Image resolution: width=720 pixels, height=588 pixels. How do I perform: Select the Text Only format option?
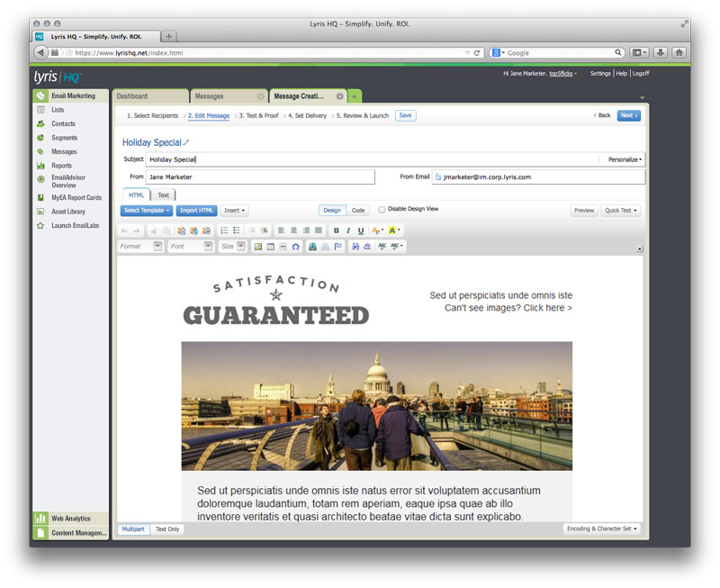167,529
